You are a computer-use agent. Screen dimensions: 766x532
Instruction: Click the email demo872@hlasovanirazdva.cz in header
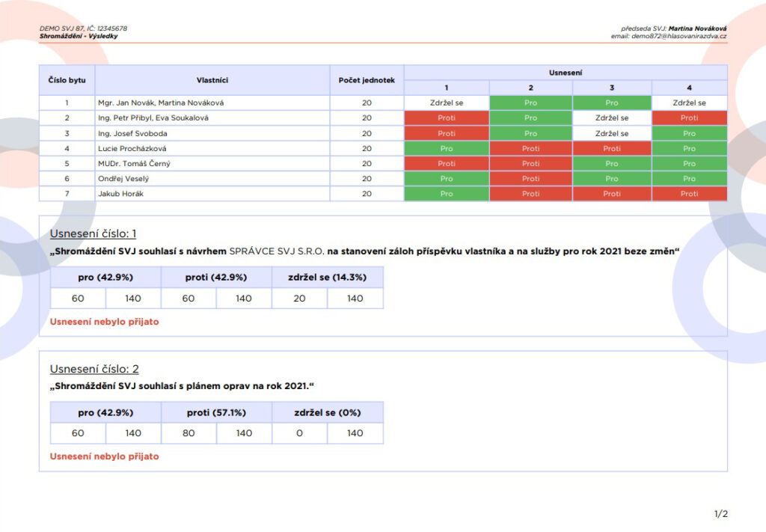pyautogui.click(x=679, y=36)
